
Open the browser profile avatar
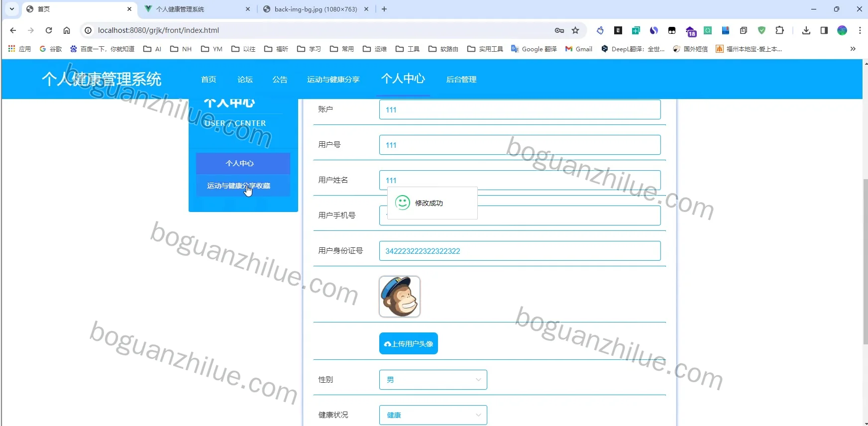pos(842,30)
